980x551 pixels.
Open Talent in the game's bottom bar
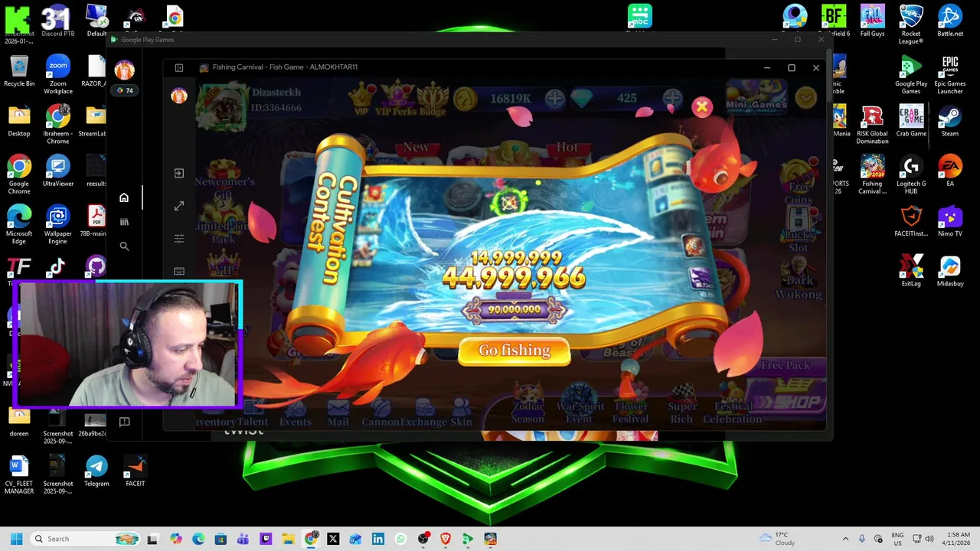(252, 414)
